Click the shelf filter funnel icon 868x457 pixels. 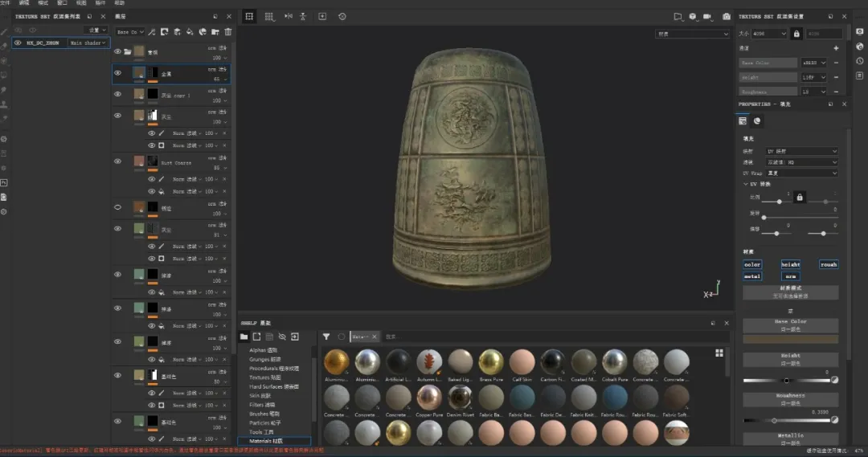click(x=326, y=337)
